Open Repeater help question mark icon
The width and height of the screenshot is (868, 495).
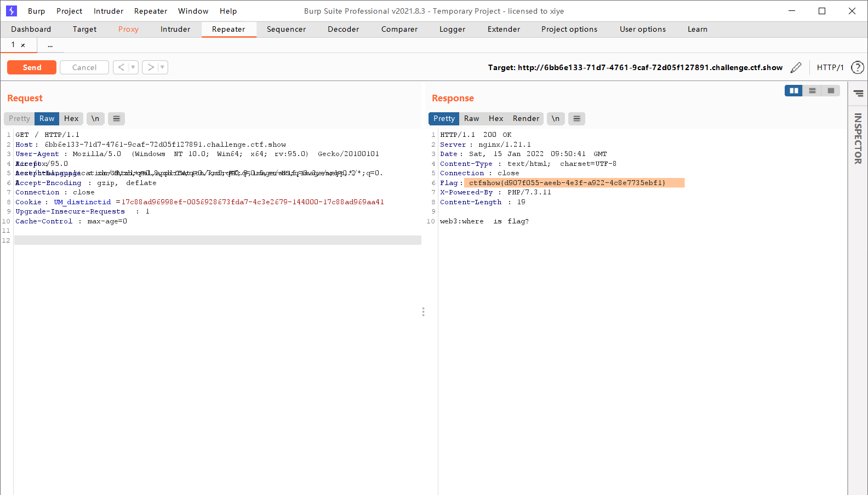(858, 67)
